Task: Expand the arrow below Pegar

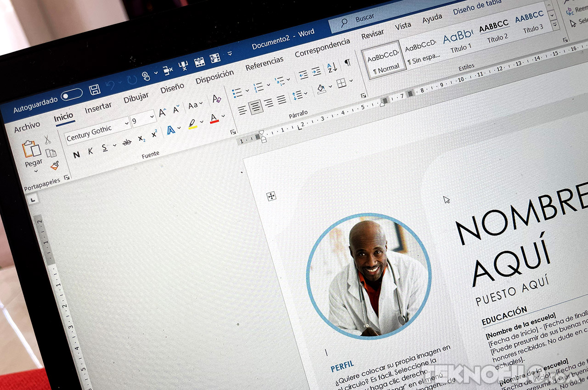Action: pos(35,172)
